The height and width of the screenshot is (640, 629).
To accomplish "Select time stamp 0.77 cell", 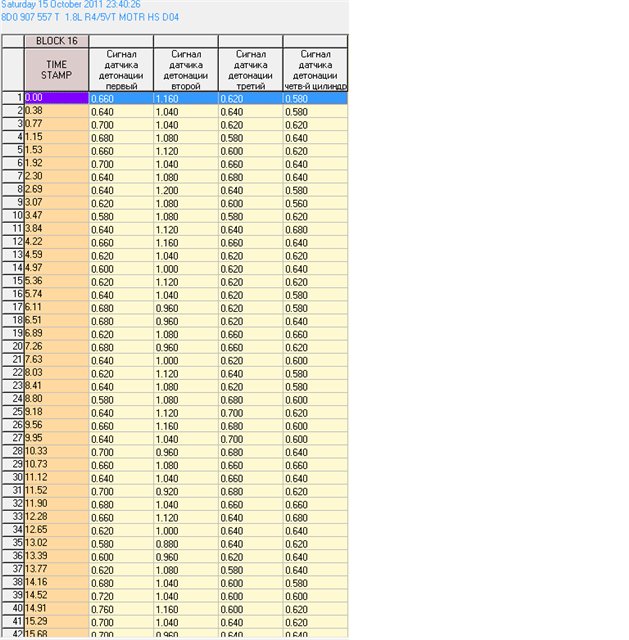I will (x=56, y=124).
